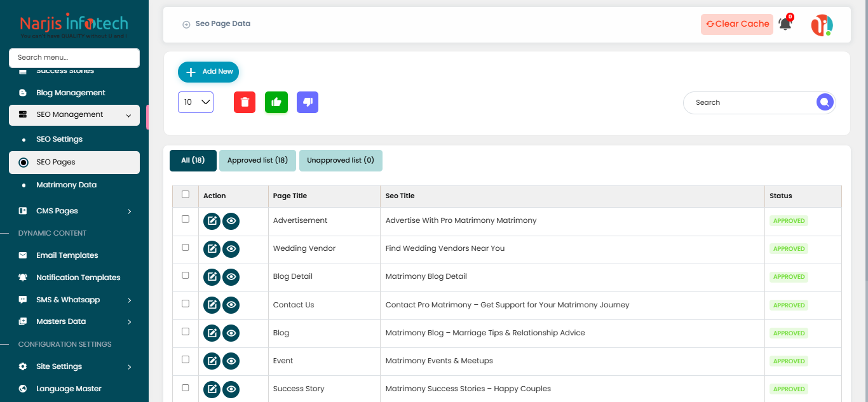
Task: Click the Email Templates envelope icon
Action: pyautogui.click(x=23, y=255)
